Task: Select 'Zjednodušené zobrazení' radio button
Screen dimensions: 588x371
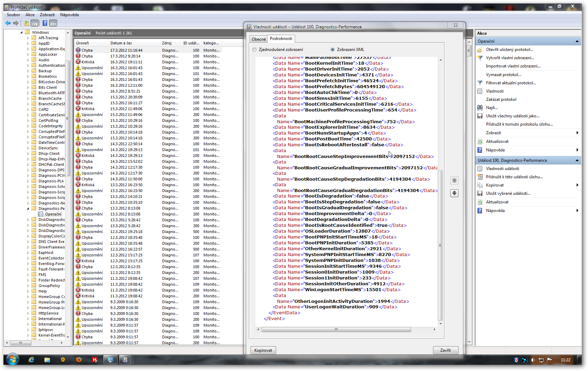Action: pyautogui.click(x=254, y=50)
